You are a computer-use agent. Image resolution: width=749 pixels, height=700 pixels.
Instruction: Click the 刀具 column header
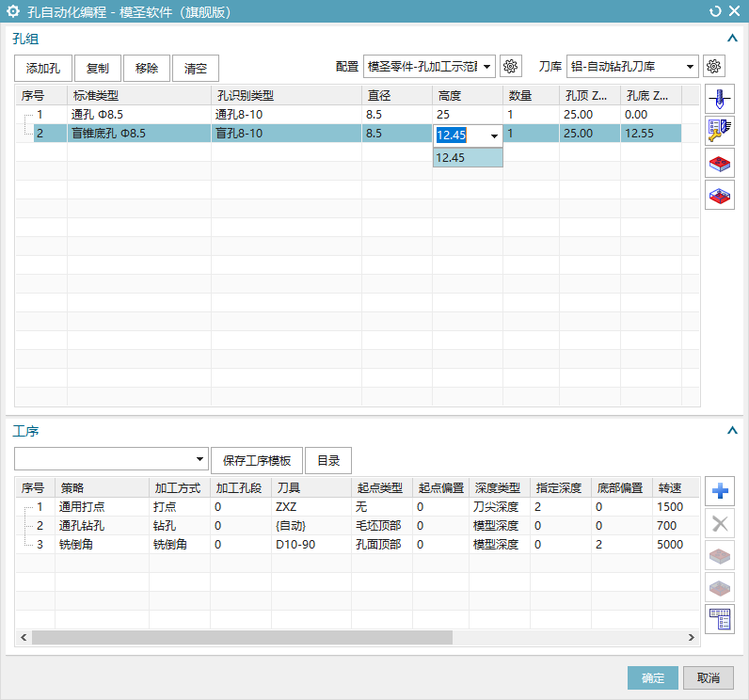[311, 487]
